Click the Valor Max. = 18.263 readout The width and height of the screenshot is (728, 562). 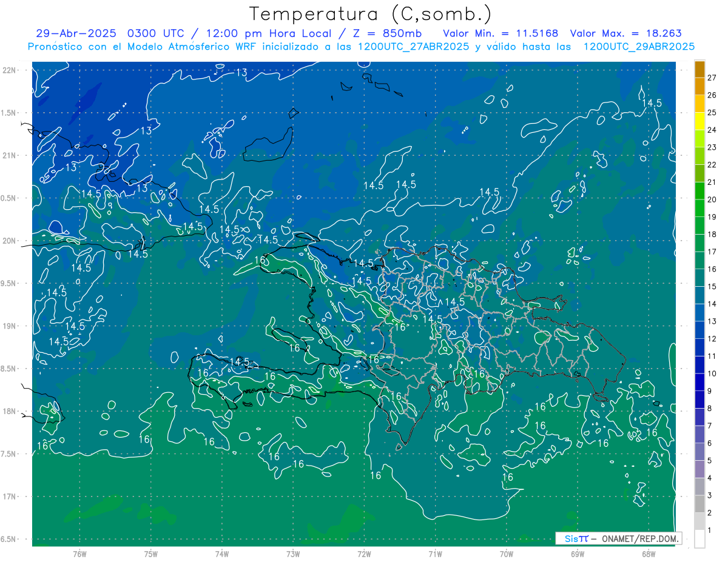pos(626,33)
